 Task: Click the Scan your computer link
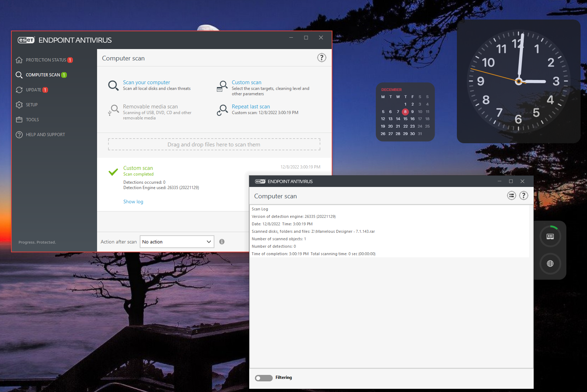tap(146, 82)
